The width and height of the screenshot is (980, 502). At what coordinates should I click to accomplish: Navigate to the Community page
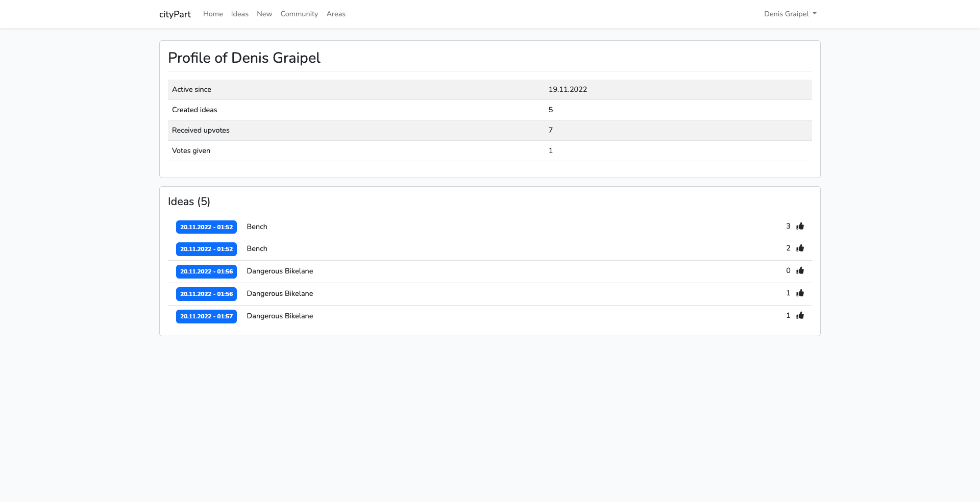299,14
